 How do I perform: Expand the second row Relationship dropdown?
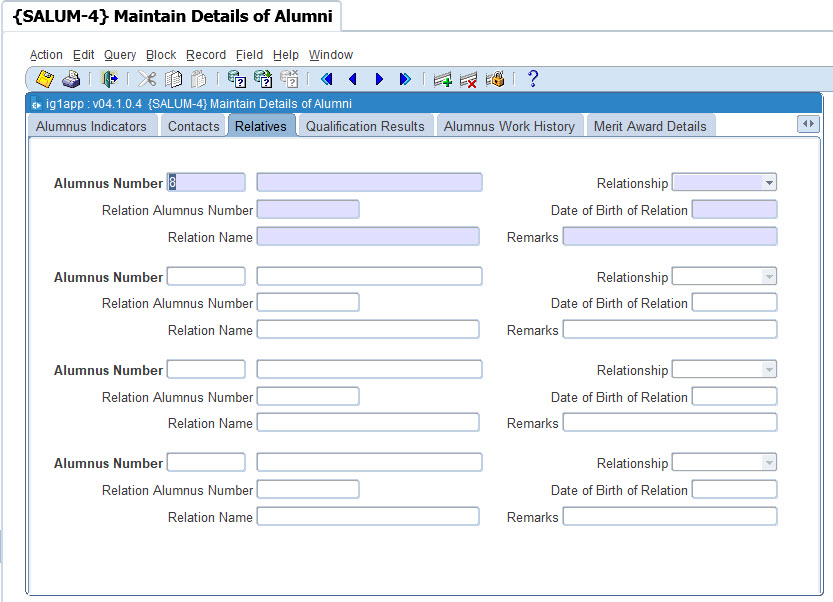(x=768, y=277)
